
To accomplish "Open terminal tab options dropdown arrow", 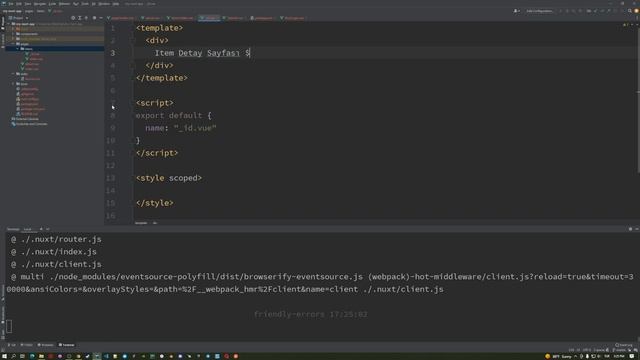I will 48,229.
